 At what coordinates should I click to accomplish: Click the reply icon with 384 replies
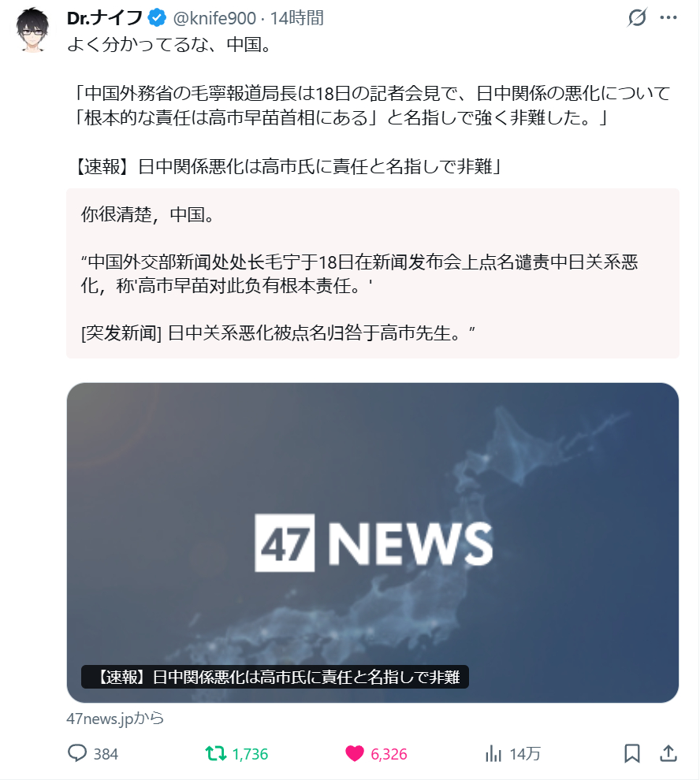(x=77, y=753)
